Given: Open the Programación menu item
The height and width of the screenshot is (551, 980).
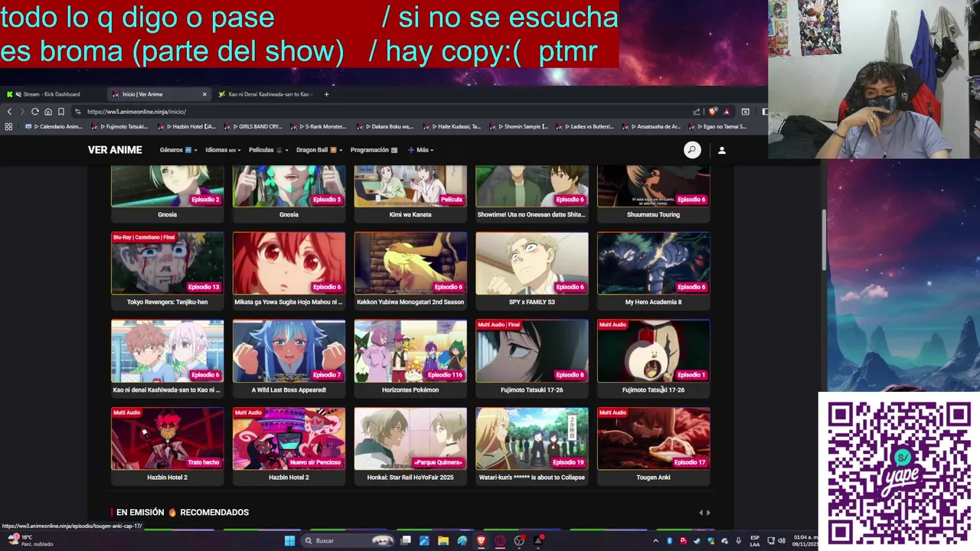Looking at the screenshot, I should [374, 150].
